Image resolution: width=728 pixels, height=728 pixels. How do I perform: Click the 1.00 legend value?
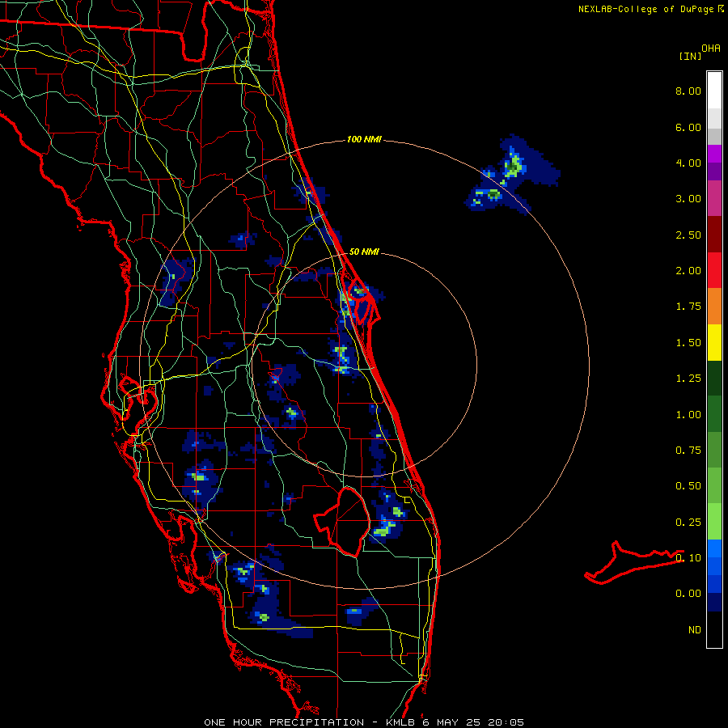688,414
